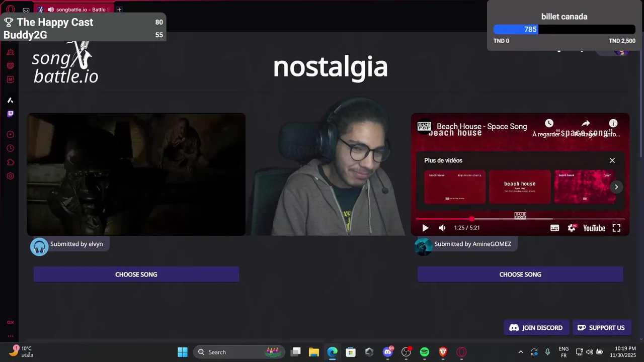Click the taskbar Search box
The image size is (644, 362).
pos(238,352)
